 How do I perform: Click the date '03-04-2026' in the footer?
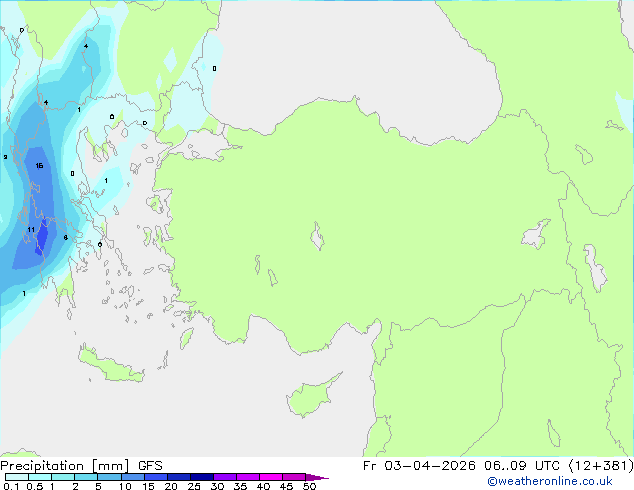(x=429, y=466)
